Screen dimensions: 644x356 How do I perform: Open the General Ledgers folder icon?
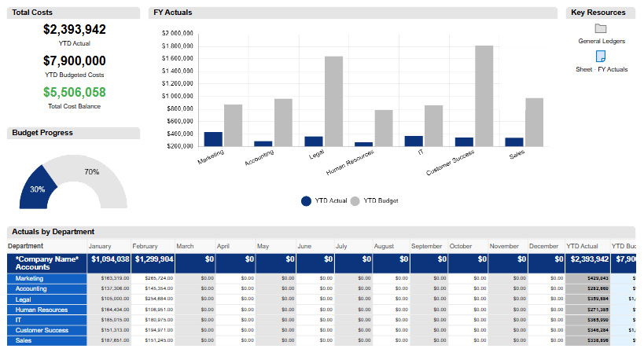[x=601, y=29]
